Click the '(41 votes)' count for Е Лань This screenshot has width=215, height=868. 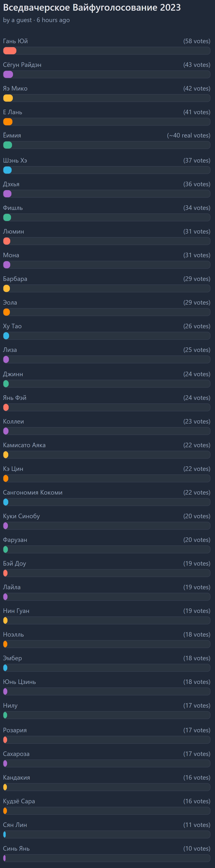pos(196,112)
